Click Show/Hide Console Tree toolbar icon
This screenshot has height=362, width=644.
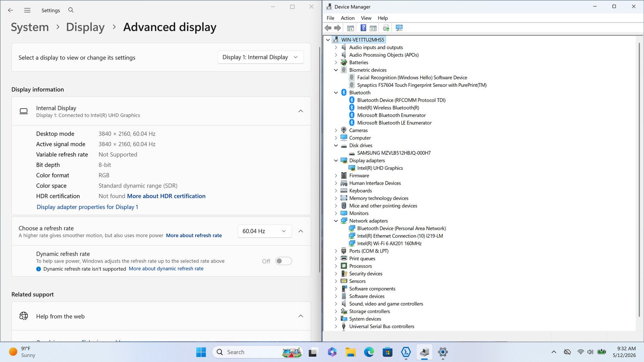(x=351, y=28)
